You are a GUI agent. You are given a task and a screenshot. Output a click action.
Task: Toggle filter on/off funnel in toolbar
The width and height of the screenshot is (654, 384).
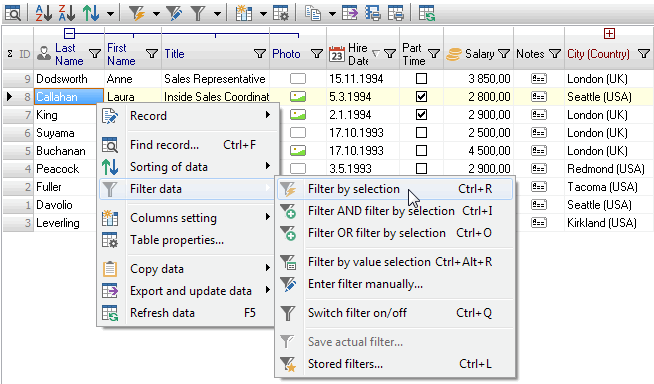click(198, 13)
